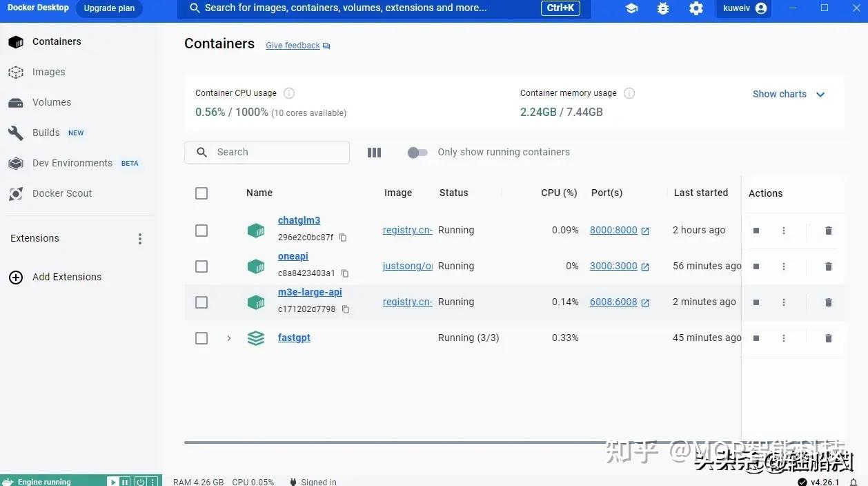Enable only show running containers
This screenshot has width=868, height=486.
point(417,152)
